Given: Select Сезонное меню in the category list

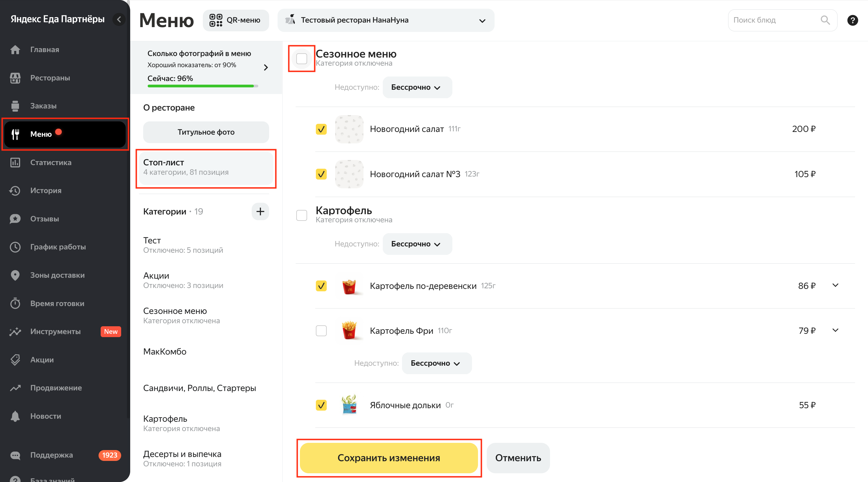Looking at the screenshot, I should 206,316.
